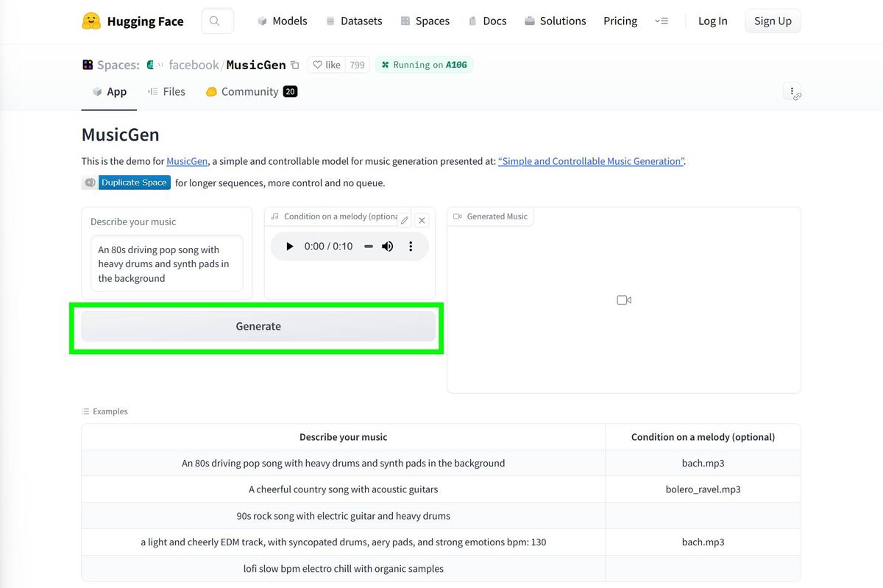This screenshot has width=883, height=588.
Task: Expand the navbar more-options menu
Action: (661, 21)
